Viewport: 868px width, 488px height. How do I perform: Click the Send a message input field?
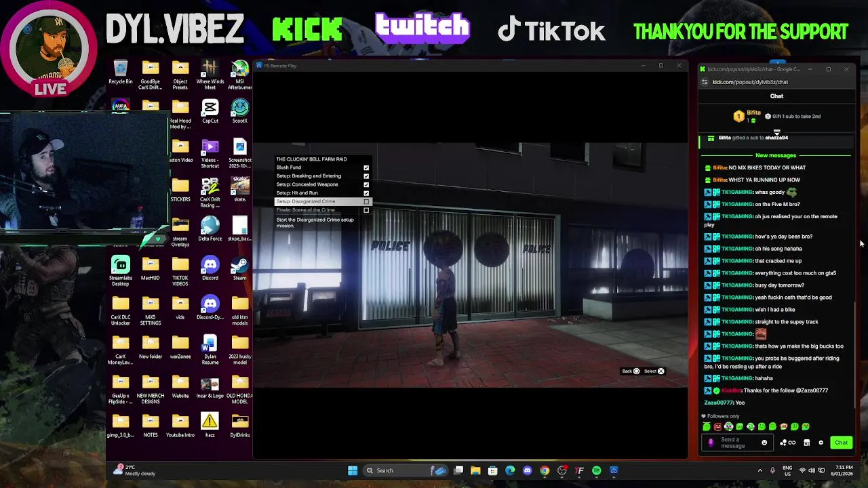point(737,443)
